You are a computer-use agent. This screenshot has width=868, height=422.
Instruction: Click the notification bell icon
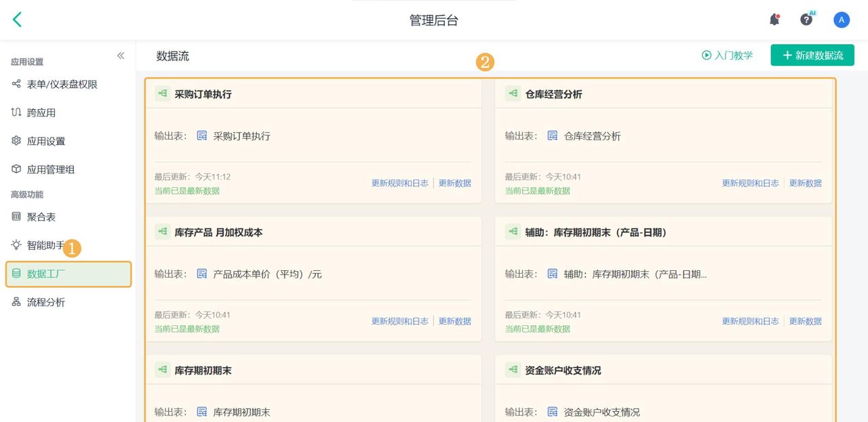pos(774,19)
